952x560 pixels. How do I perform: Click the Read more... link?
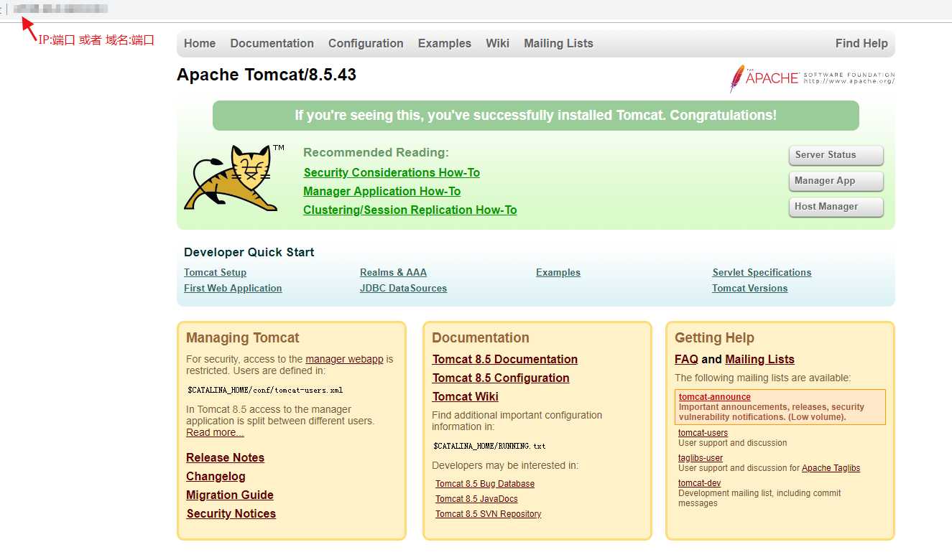click(215, 432)
